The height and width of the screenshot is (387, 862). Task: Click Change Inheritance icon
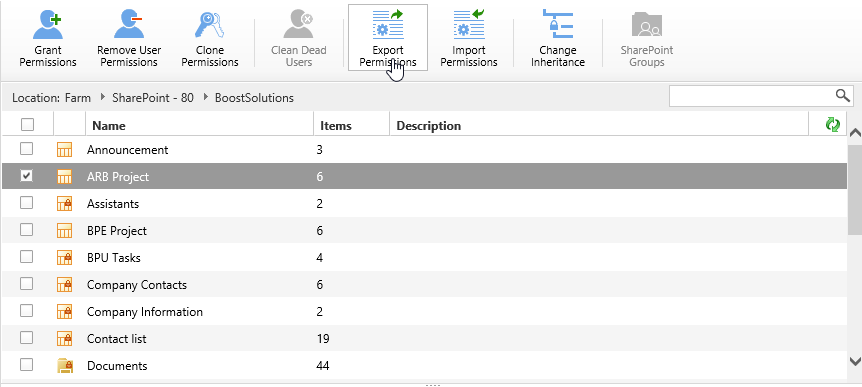[557, 23]
